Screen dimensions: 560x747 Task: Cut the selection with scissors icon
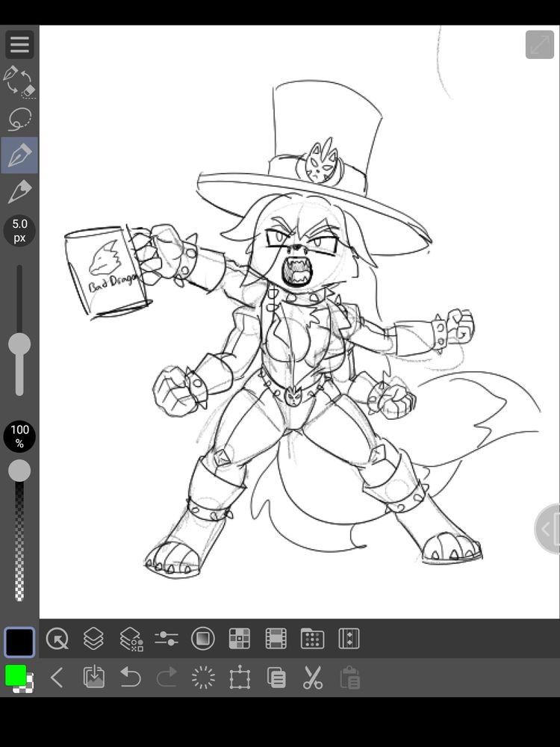tap(313, 677)
